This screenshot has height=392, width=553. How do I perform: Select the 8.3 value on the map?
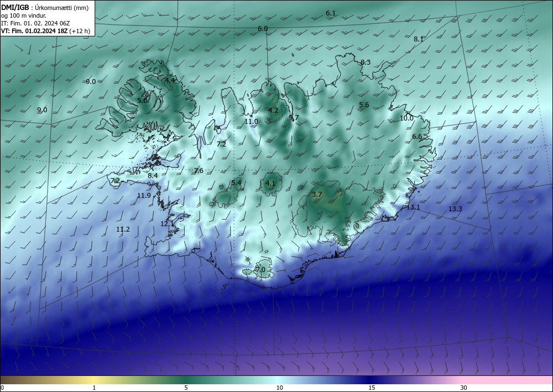click(366, 62)
